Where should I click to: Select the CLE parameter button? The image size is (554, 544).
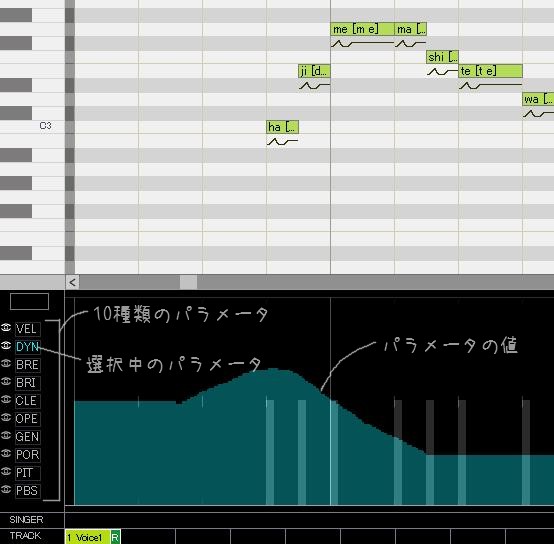tap(28, 401)
